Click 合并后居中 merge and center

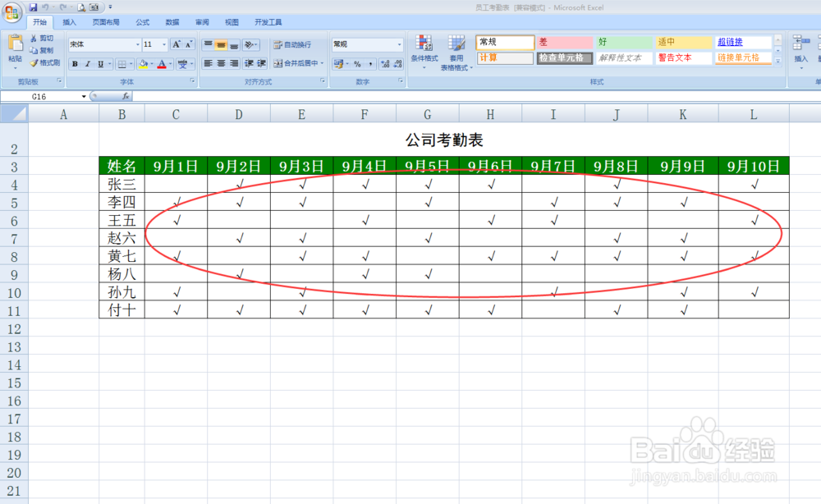coord(296,63)
